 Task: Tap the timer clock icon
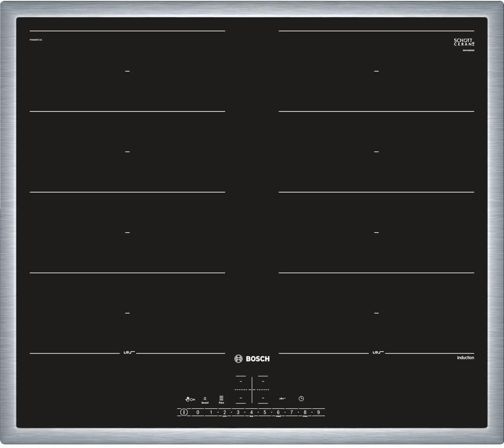(x=301, y=398)
